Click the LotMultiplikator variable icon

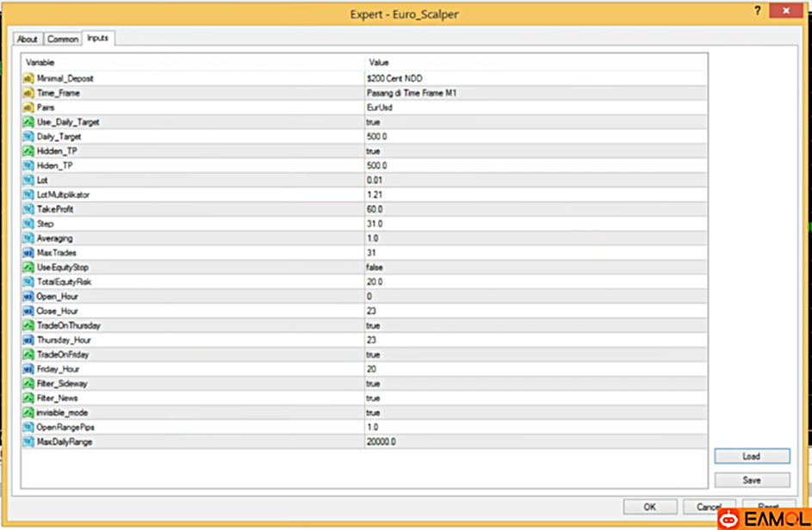click(28, 194)
